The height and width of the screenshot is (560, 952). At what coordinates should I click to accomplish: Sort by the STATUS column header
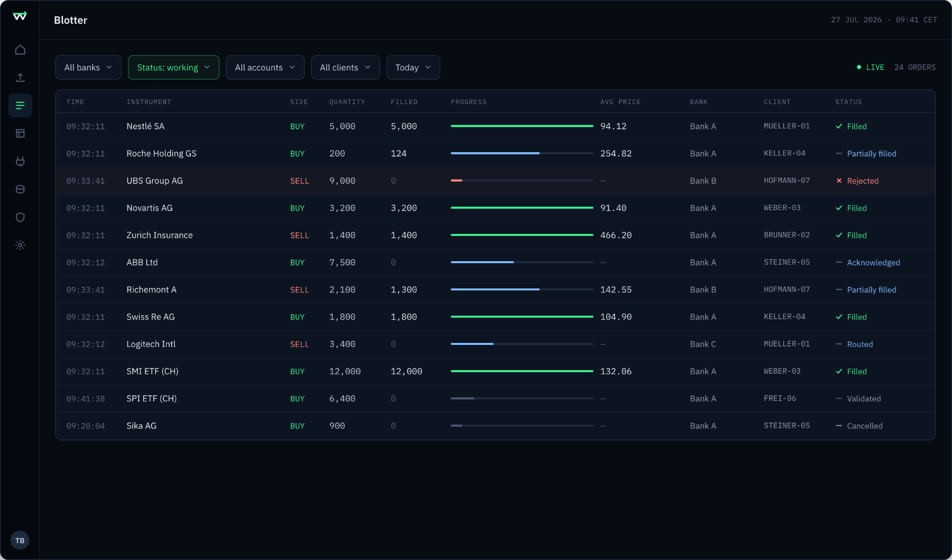(x=848, y=102)
